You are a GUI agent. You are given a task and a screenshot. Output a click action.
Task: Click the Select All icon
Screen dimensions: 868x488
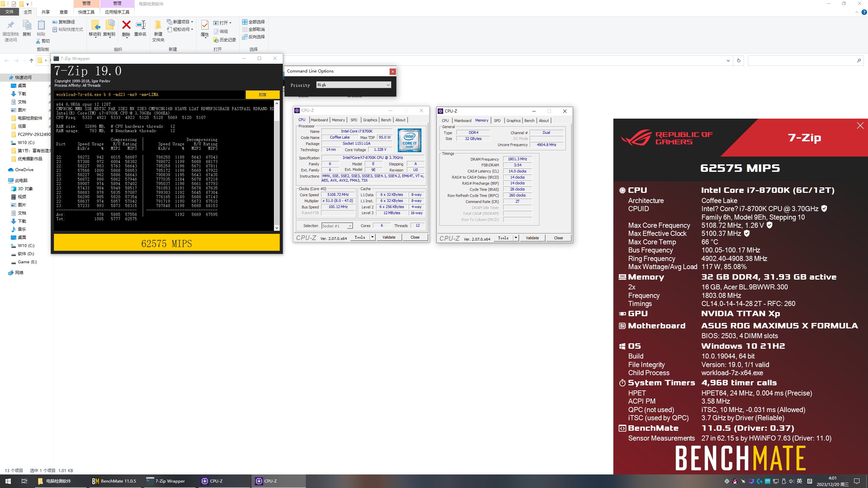(x=244, y=22)
